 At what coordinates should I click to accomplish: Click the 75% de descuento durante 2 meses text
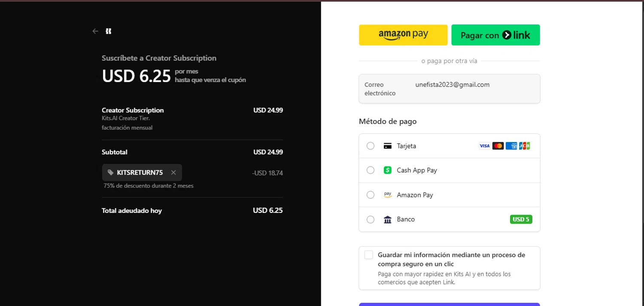pos(149,186)
